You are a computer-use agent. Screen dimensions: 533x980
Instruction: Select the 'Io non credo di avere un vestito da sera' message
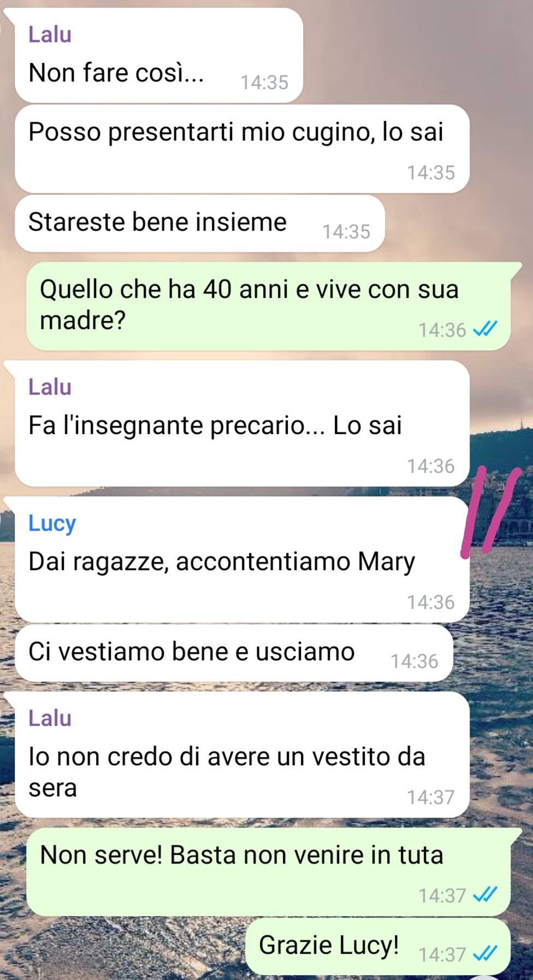[242, 755]
